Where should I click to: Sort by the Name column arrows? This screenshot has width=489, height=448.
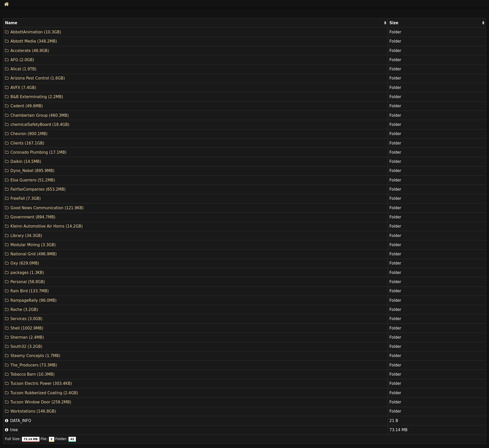coord(385,23)
